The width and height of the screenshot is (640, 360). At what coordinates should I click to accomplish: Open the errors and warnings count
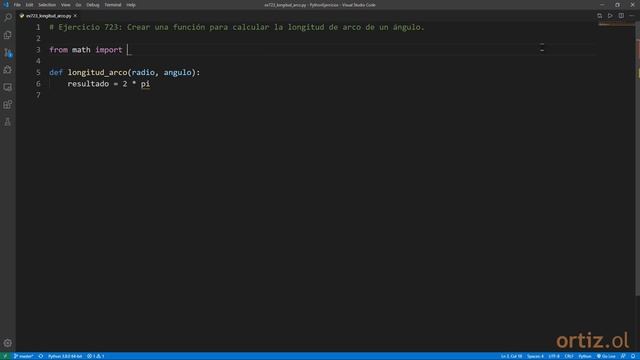pos(96,356)
